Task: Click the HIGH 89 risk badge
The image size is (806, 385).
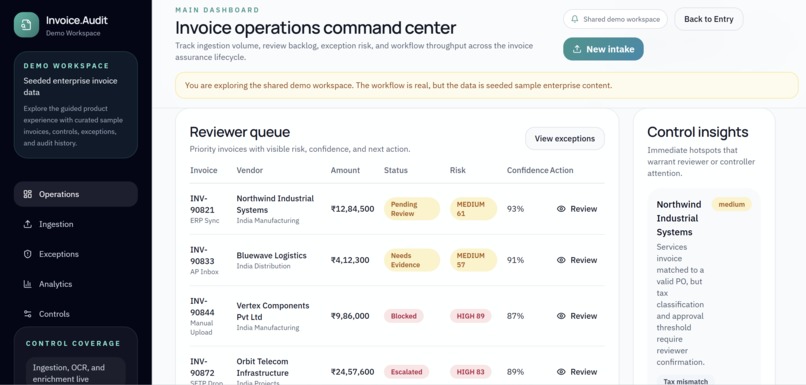Action: point(470,316)
